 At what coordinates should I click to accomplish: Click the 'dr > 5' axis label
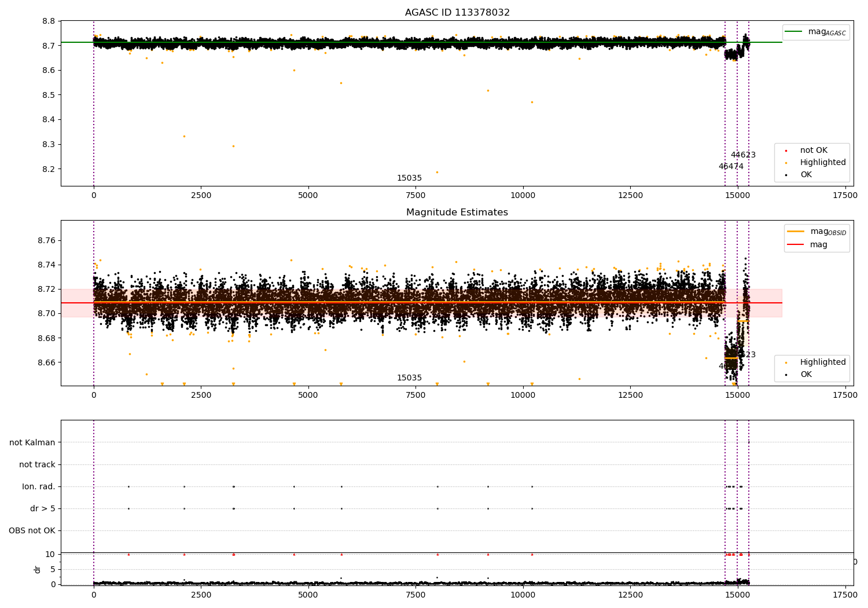click(43, 509)
